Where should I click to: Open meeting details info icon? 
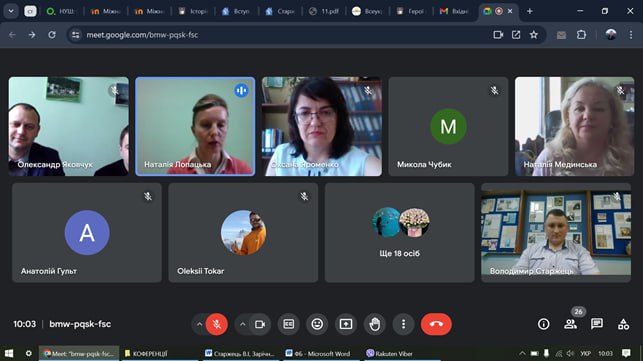point(543,324)
